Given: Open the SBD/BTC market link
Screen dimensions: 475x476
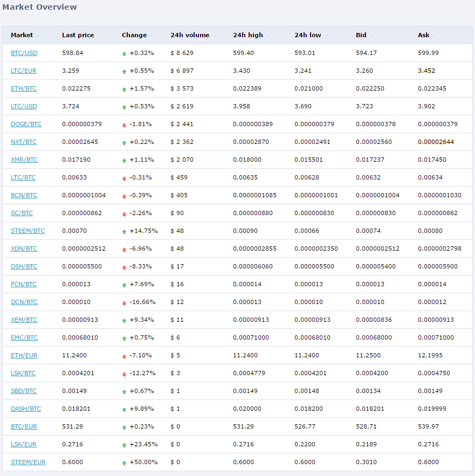Looking at the screenshot, I should click(24, 391).
